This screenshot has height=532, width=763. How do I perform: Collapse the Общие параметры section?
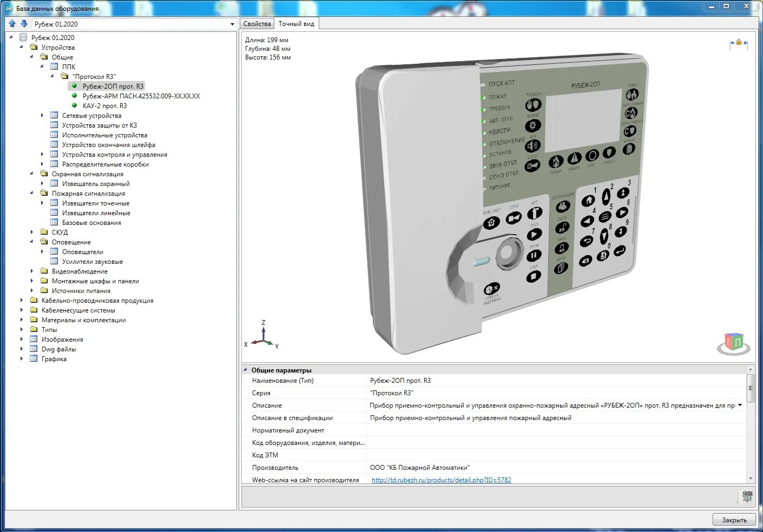(245, 370)
